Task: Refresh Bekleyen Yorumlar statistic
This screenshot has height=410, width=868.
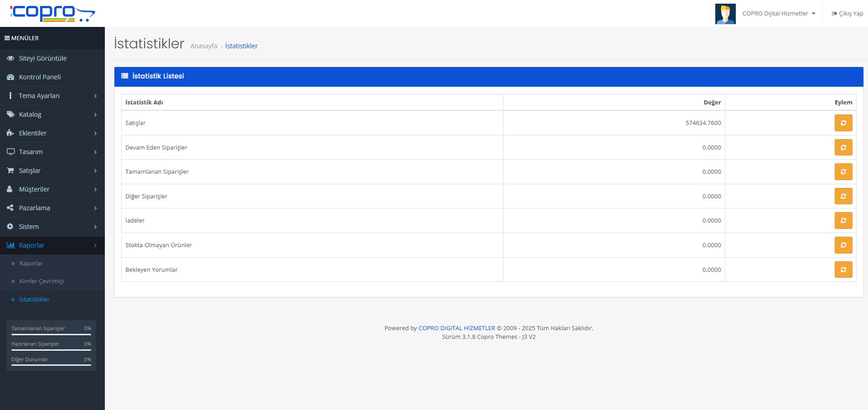Action: click(843, 270)
